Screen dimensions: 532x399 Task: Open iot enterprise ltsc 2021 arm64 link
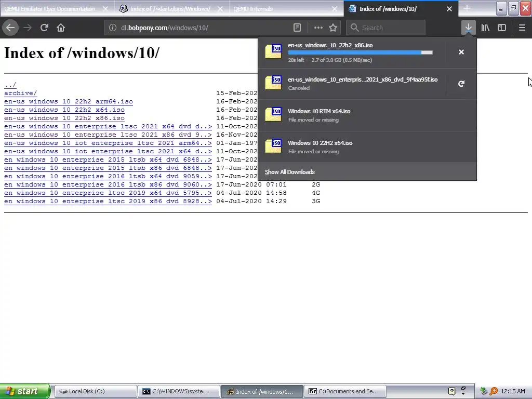coord(108,143)
